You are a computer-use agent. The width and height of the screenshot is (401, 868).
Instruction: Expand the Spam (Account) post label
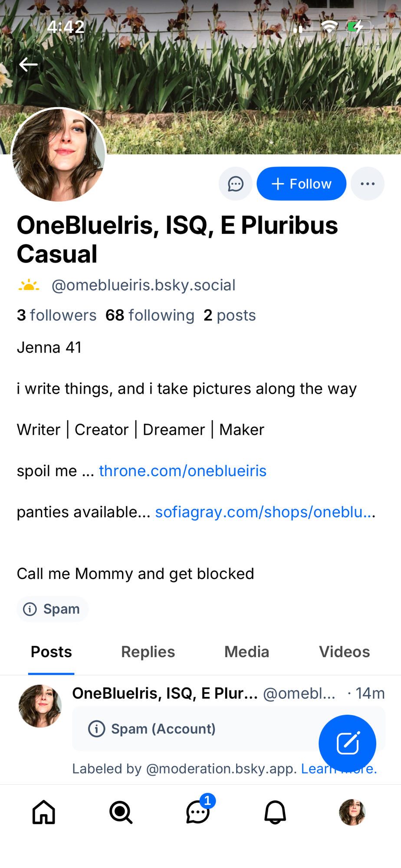pyautogui.click(x=163, y=729)
